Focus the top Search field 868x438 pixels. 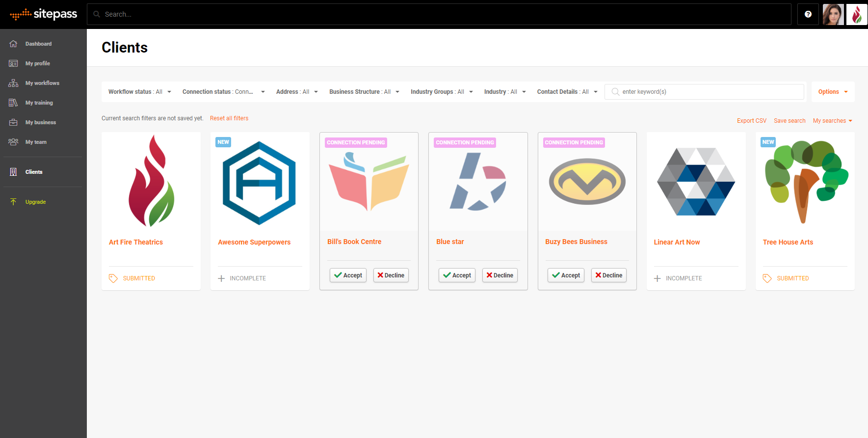[439, 14]
